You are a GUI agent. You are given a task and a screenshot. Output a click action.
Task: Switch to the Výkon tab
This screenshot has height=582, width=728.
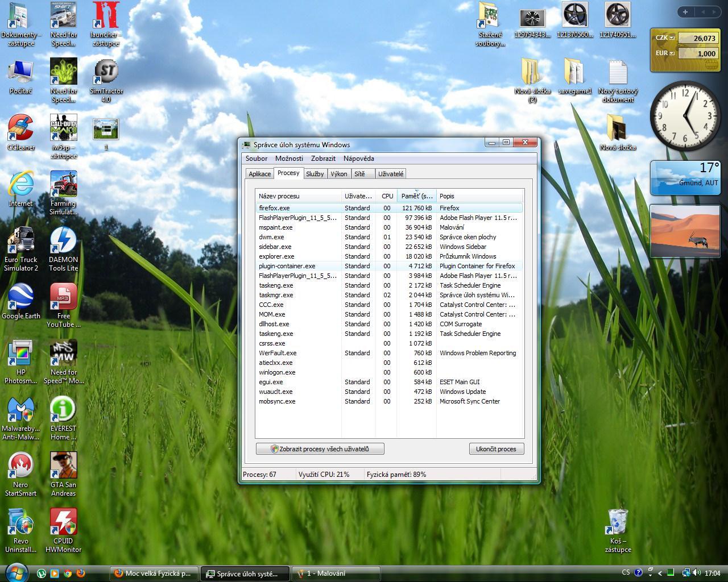point(338,174)
